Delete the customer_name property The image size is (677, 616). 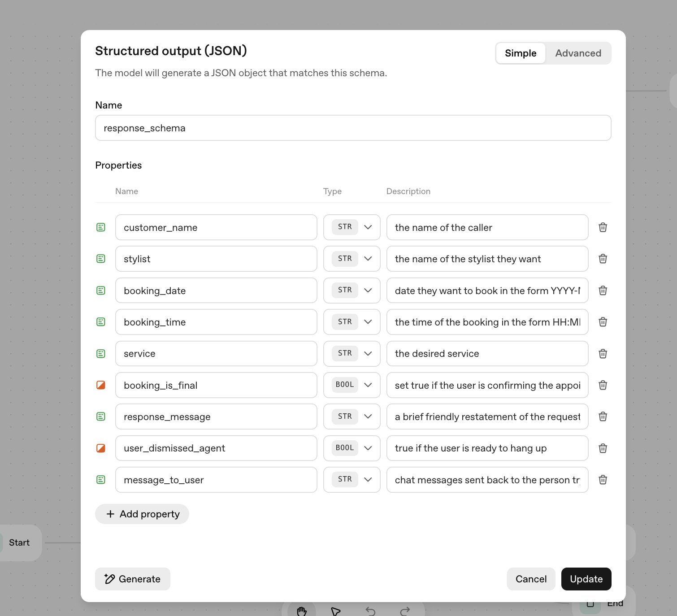(x=603, y=227)
